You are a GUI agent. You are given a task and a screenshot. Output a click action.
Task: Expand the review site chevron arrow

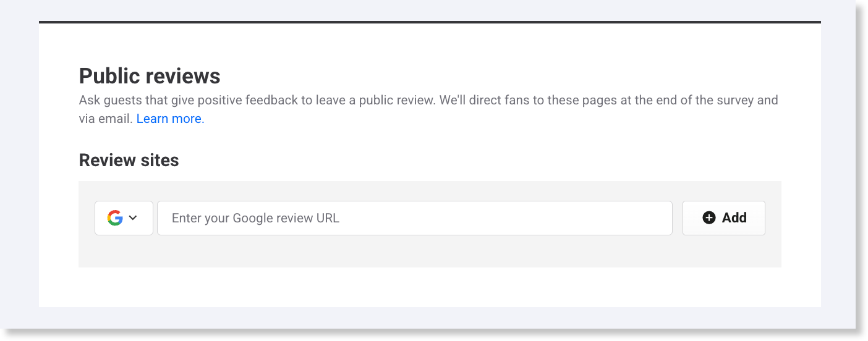(x=133, y=218)
